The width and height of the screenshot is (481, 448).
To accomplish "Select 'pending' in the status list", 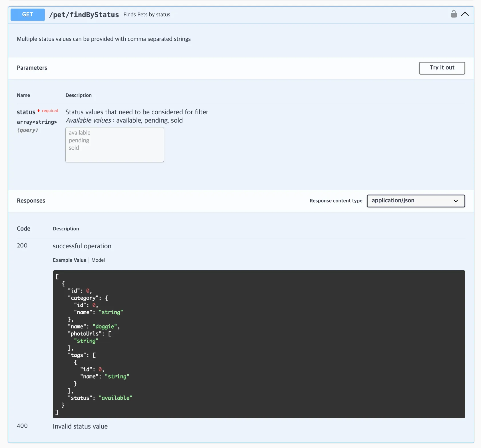I will (x=79, y=140).
